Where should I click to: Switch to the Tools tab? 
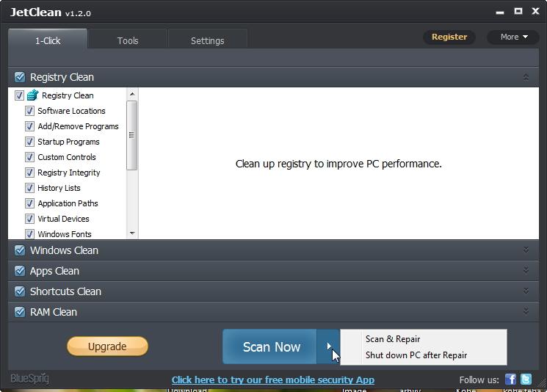(128, 40)
